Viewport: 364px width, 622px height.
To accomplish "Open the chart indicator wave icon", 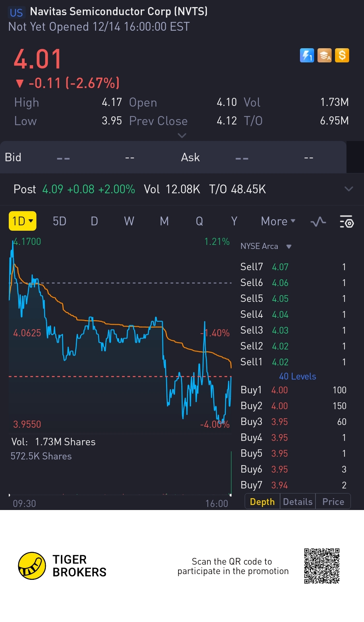I will tap(318, 222).
